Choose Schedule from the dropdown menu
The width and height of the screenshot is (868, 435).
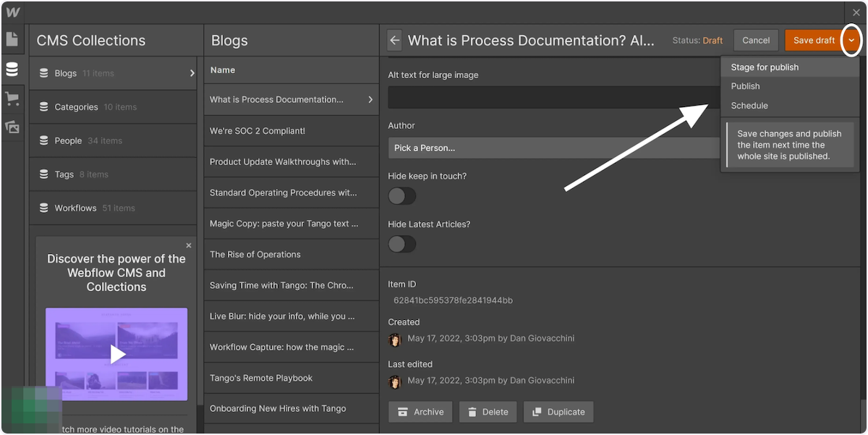[x=790, y=106]
